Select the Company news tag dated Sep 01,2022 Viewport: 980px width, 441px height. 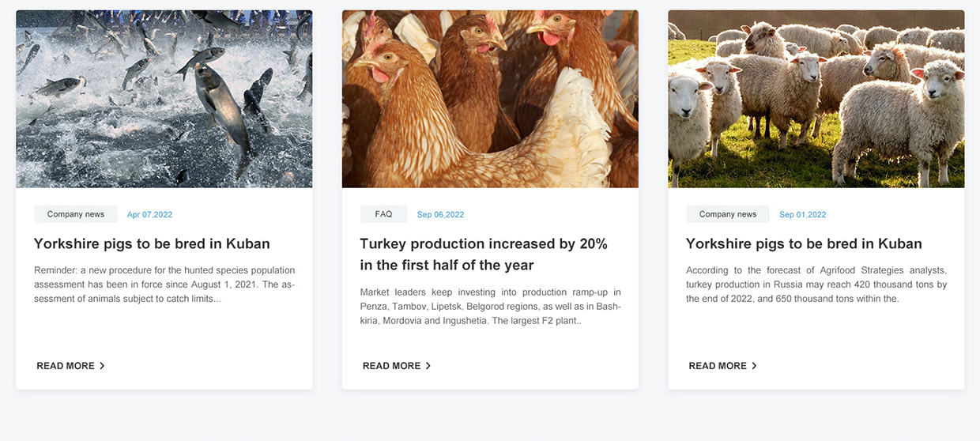[728, 214]
